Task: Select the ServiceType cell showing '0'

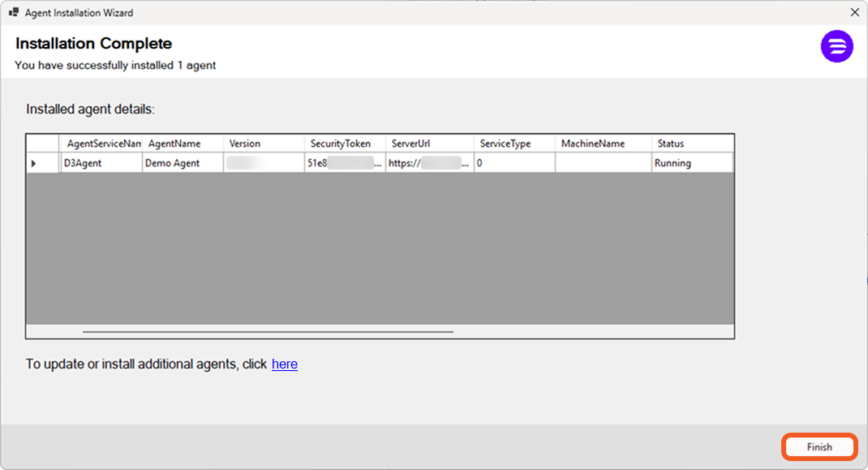Action: (x=514, y=163)
